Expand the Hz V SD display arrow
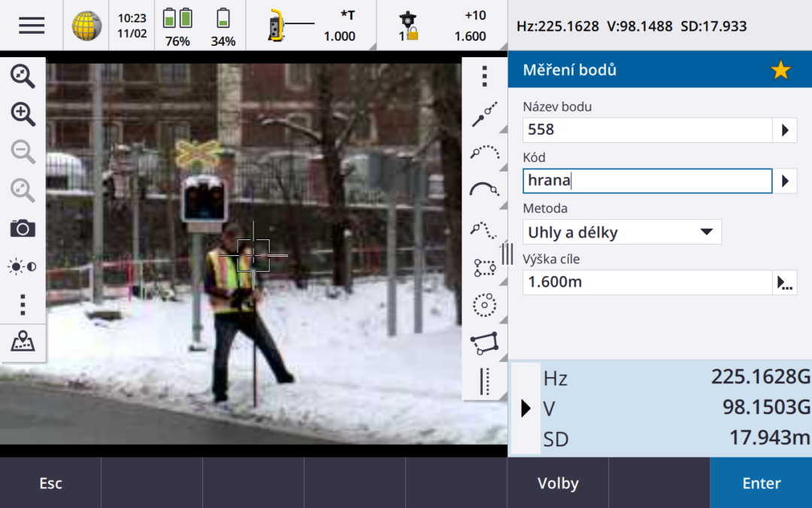 pyautogui.click(x=526, y=409)
